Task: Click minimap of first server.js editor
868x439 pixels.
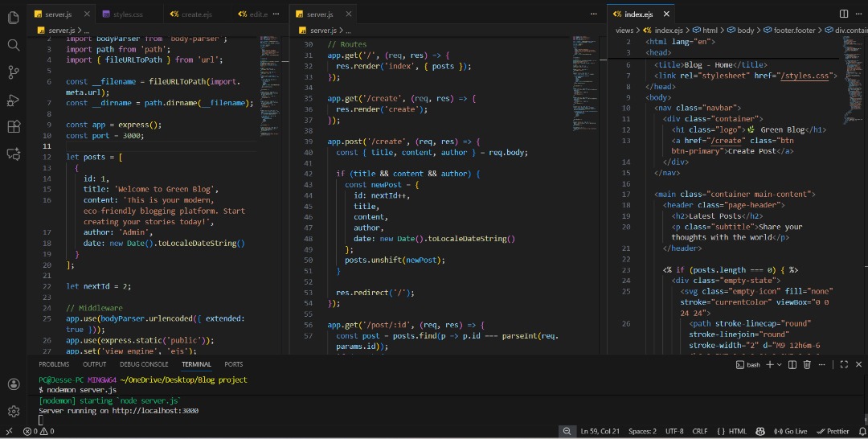Action: pyautogui.click(x=269, y=86)
